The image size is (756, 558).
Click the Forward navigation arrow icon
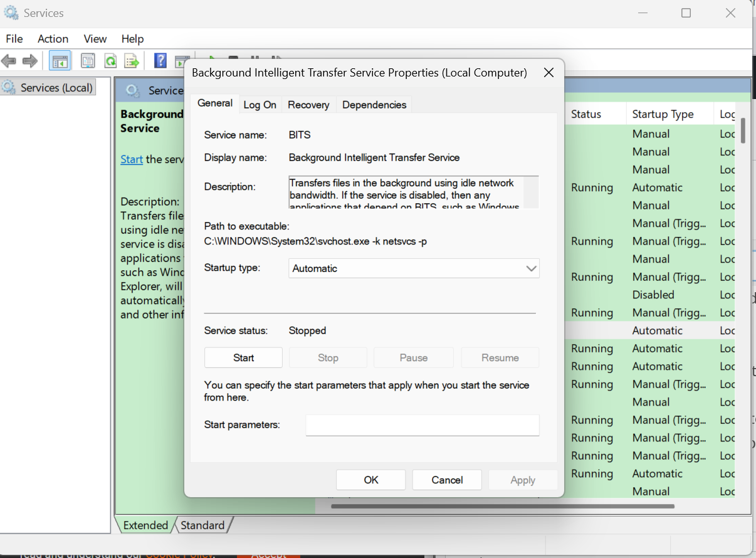click(x=30, y=60)
